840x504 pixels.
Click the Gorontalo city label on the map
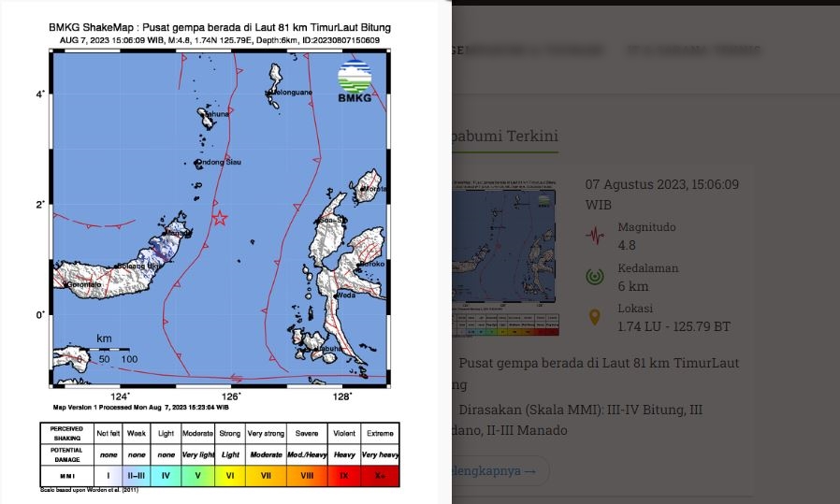click(x=84, y=284)
